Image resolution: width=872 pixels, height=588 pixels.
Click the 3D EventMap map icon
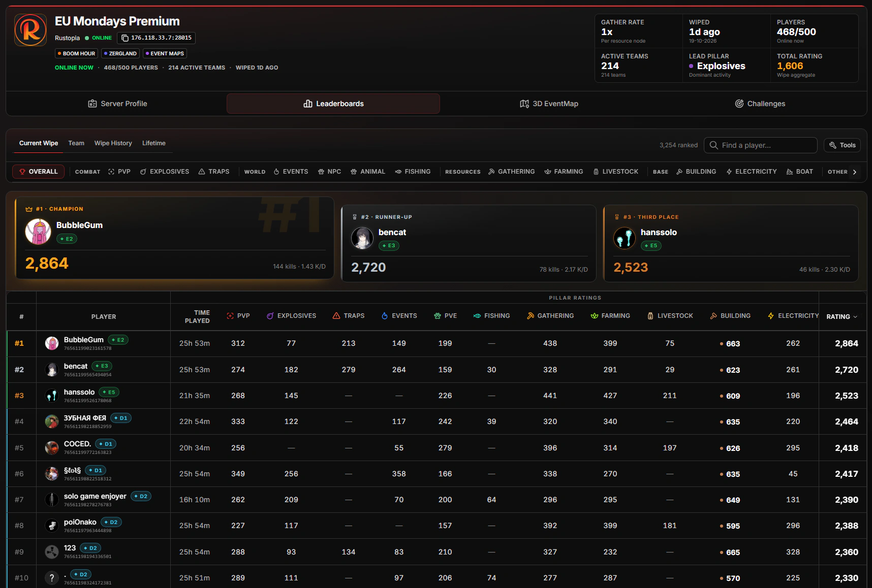[x=524, y=104]
